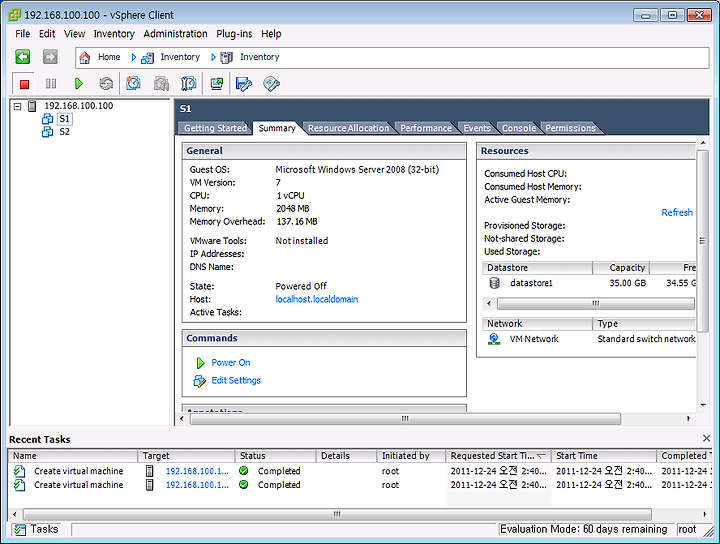Click the datastore table horizontal scrollbar

(x=595, y=303)
